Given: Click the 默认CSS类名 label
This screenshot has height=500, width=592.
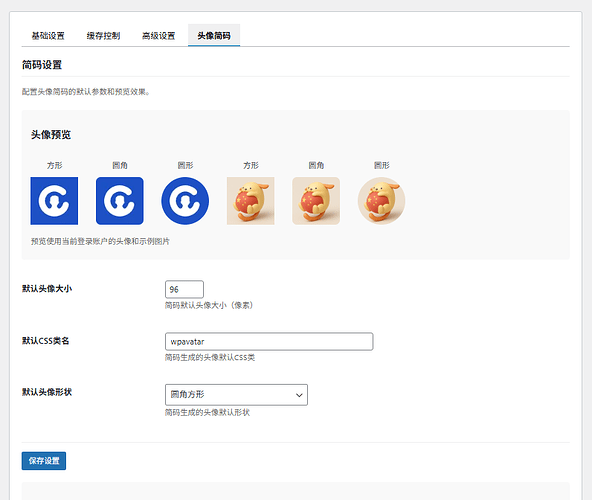Looking at the screenshot, I should (x=45, y=341).
